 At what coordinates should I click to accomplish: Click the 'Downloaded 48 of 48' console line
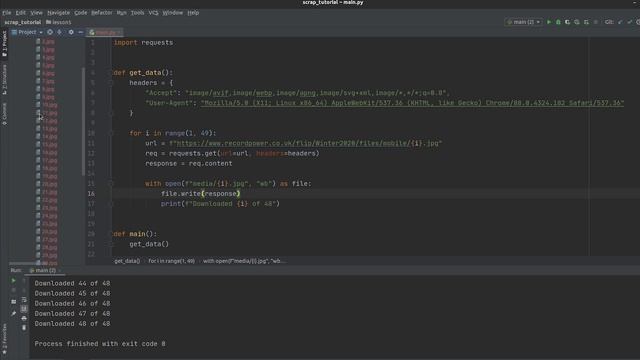point(72,324)
